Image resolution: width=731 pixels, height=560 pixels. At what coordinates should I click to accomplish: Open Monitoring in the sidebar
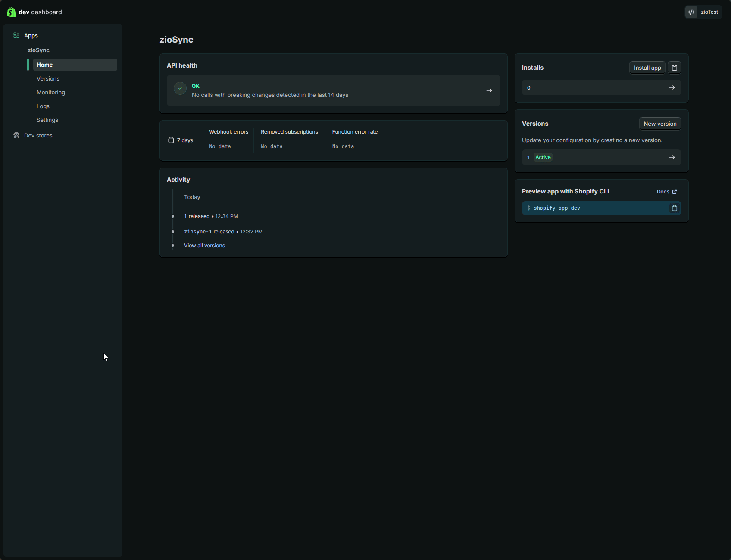point(51,92)
